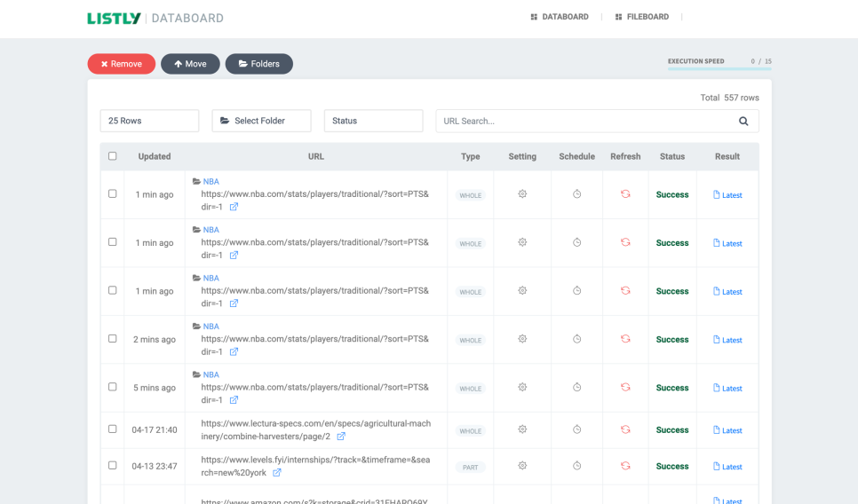Screen dimensions: 858x504
Task: Open settings gear for the lectura-specs row
Action: pos(522,429)
